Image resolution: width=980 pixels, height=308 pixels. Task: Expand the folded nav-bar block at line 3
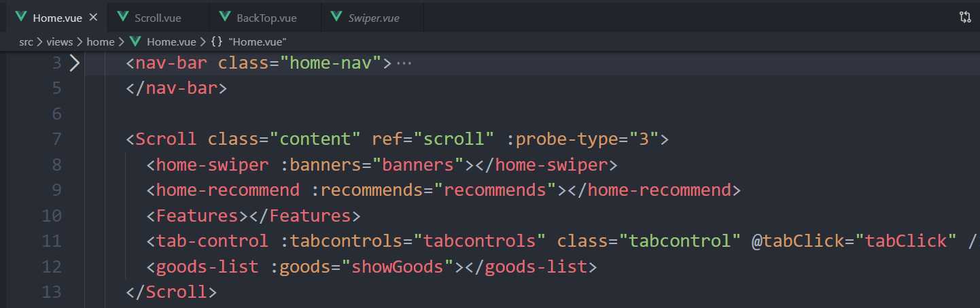[x=74, y=63]
